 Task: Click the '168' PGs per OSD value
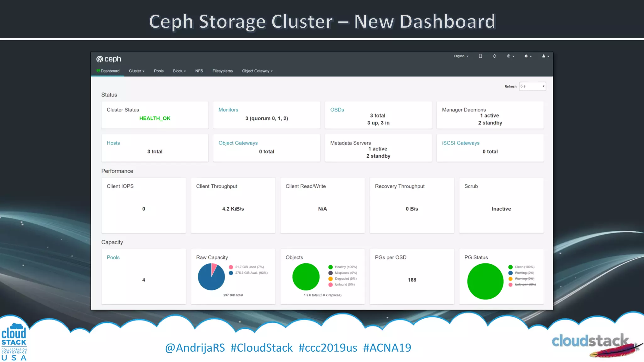pyautogui.click(x=412, y=280)
